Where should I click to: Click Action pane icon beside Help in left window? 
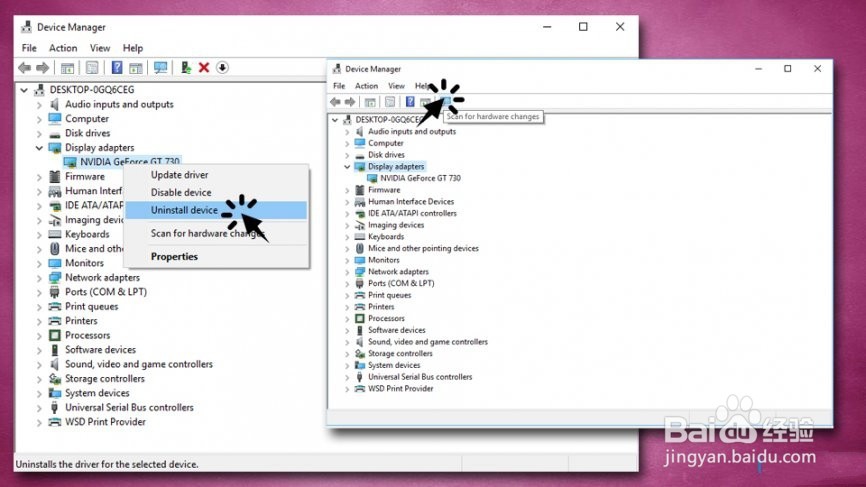[x=135, y=68]
